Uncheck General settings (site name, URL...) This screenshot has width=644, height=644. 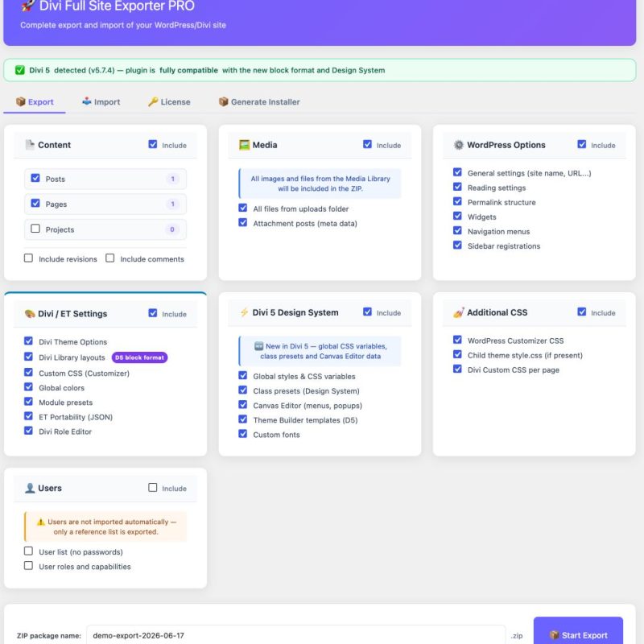pyautogui.click(x=457, y=172)
